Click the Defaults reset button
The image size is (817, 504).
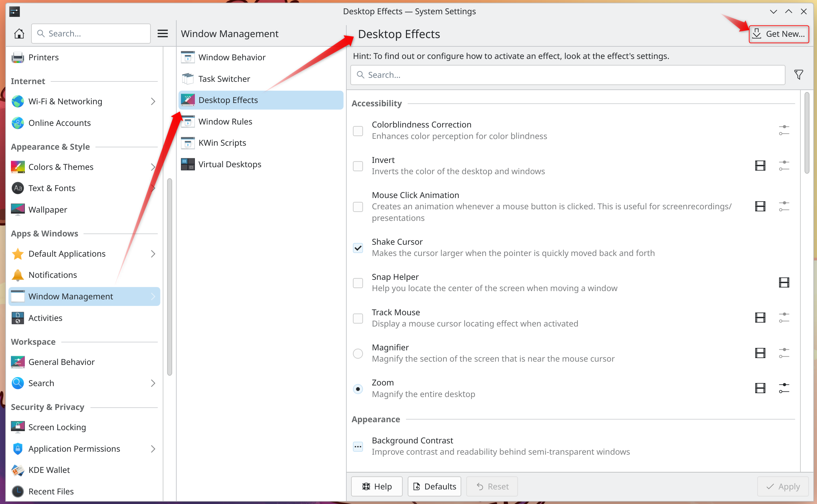click(x=435, y=486)
